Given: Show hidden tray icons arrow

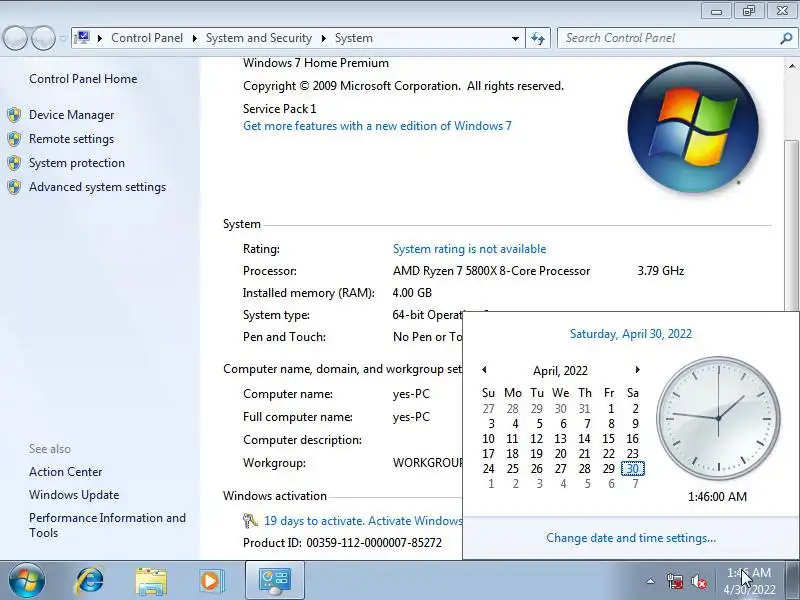Looking at the screenshot, I should pos(651,581).
